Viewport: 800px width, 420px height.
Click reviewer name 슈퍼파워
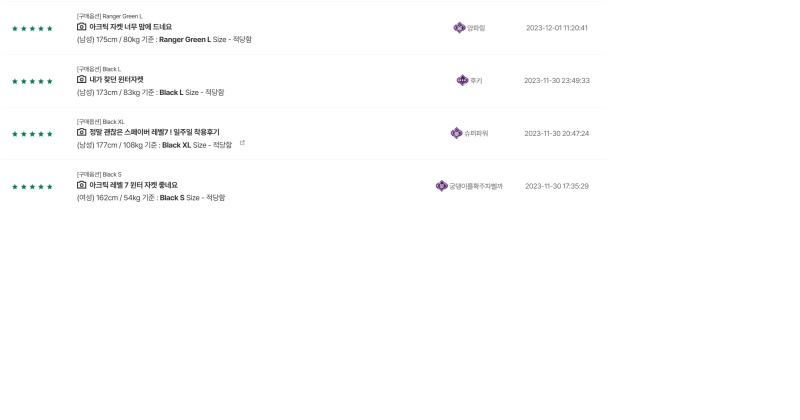[476, 133]
